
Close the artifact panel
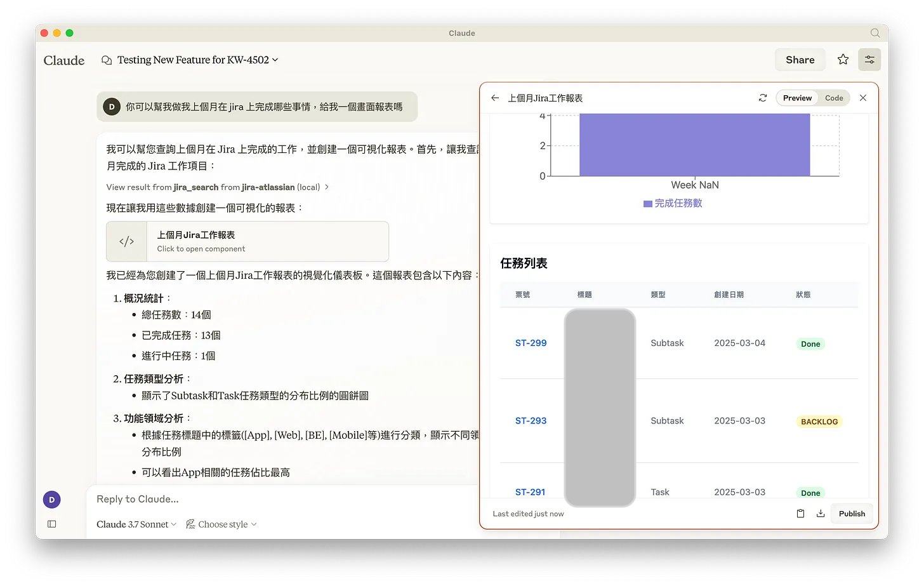[863, 98]
